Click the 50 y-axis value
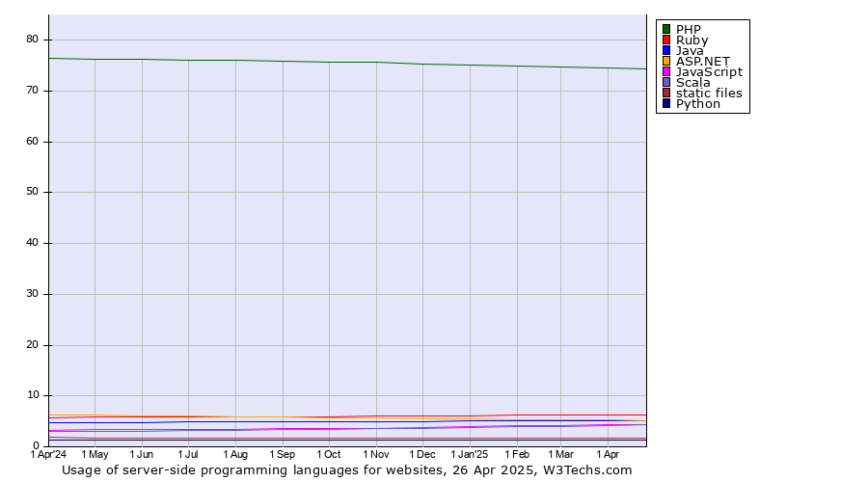 32,192
